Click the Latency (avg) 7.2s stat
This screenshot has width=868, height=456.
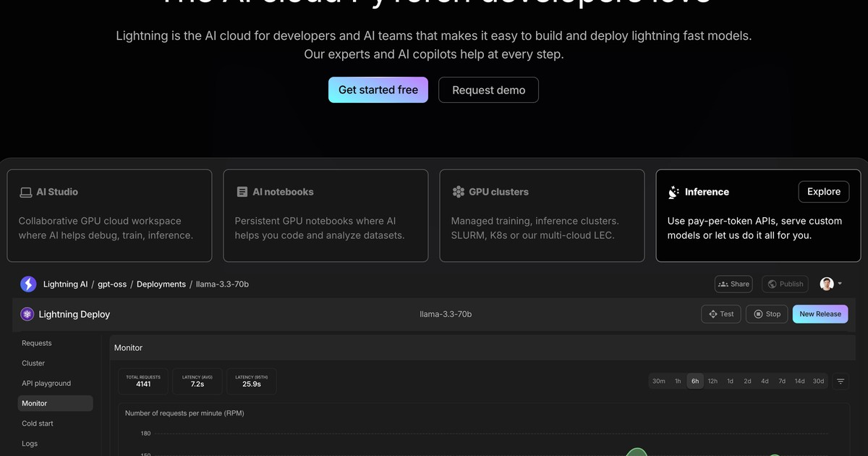197,381
